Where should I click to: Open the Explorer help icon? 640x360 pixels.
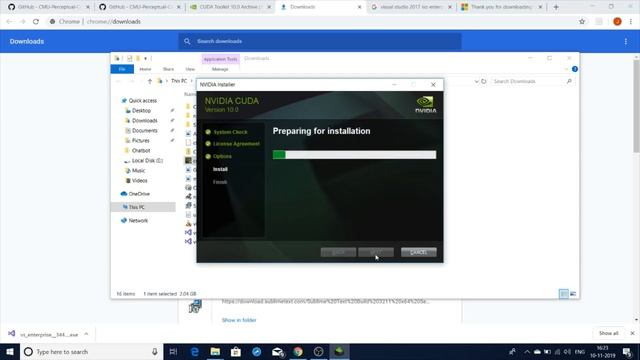[x=575, y=69]
